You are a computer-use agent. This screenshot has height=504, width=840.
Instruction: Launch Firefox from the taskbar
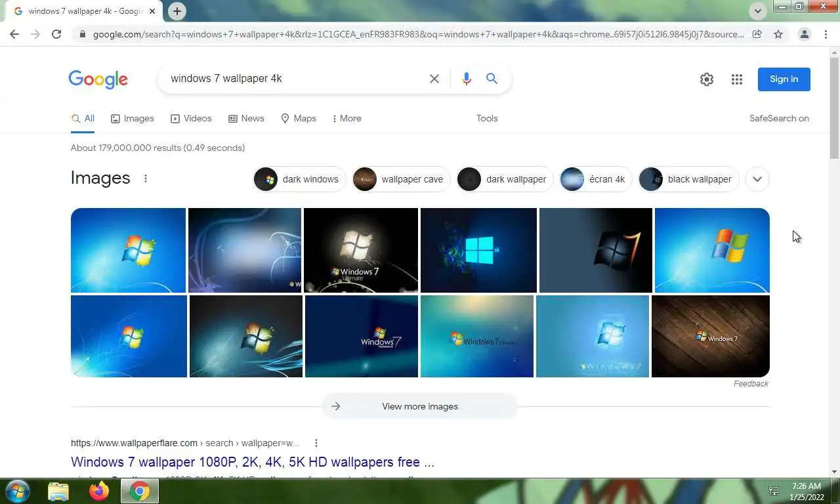tap(99, 491)
